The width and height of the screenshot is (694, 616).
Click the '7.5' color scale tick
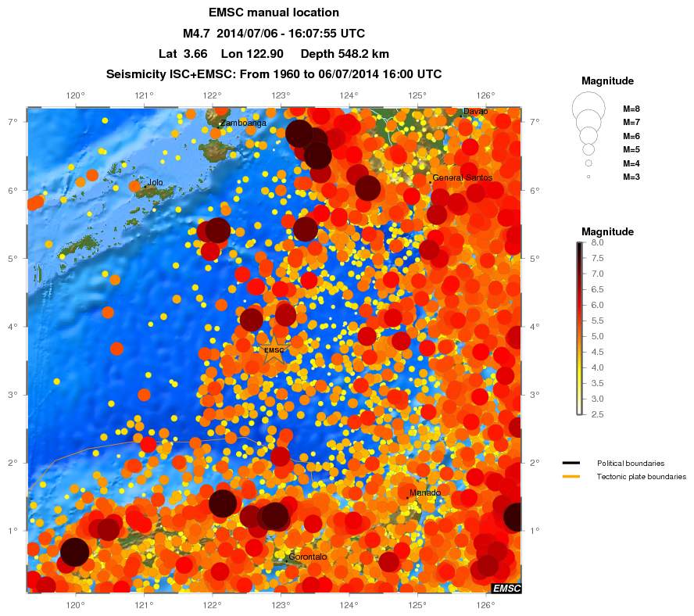click(x=597, y=258)
